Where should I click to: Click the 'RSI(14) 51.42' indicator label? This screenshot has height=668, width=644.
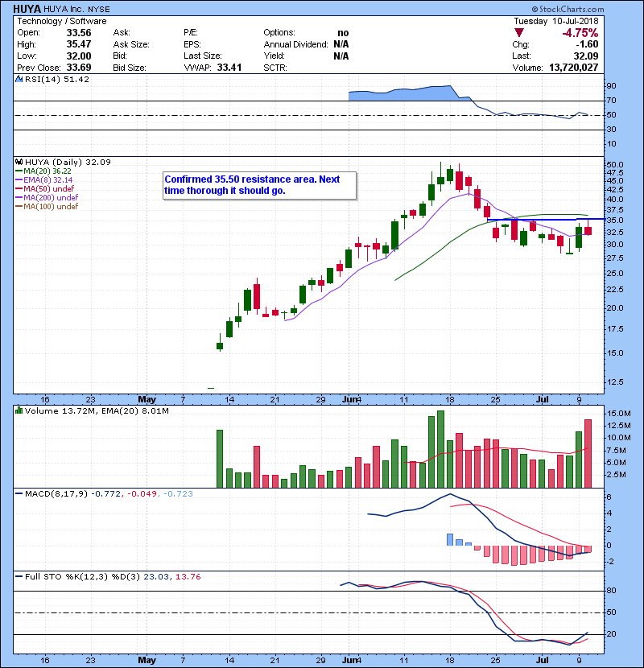coord(57,79)
